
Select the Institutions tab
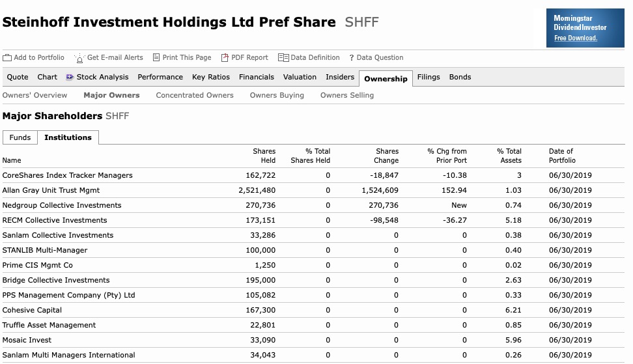click(68, 137)
